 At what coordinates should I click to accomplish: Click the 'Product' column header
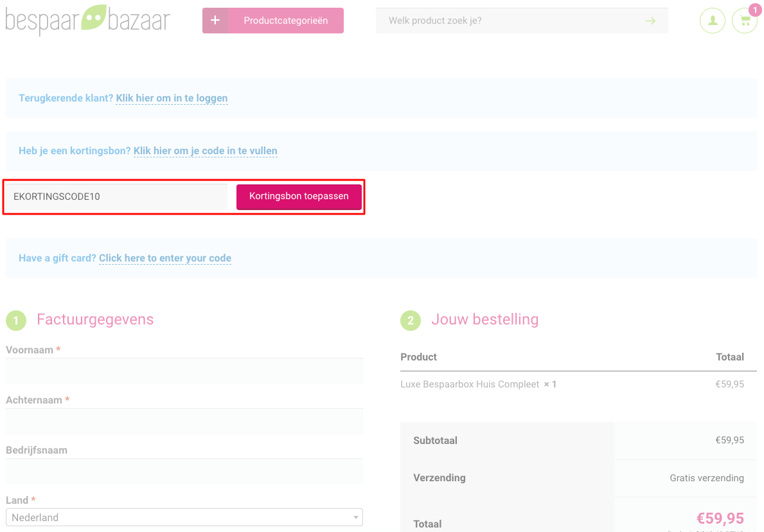tap(418, 357)
